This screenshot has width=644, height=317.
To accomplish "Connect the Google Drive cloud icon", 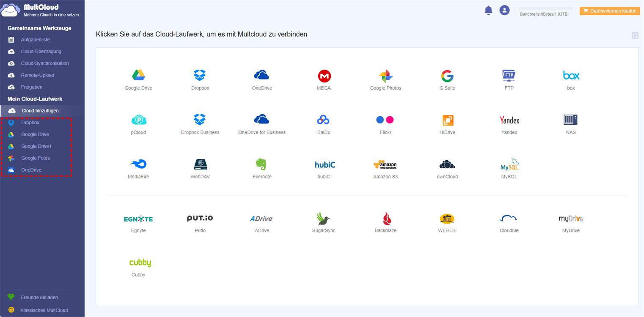I will [x=138, y=75].
